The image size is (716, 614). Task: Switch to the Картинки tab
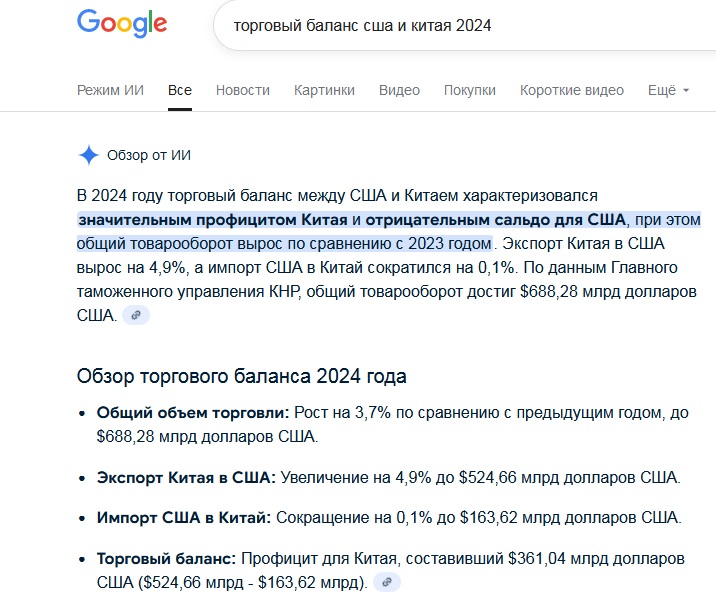[324, 90]
